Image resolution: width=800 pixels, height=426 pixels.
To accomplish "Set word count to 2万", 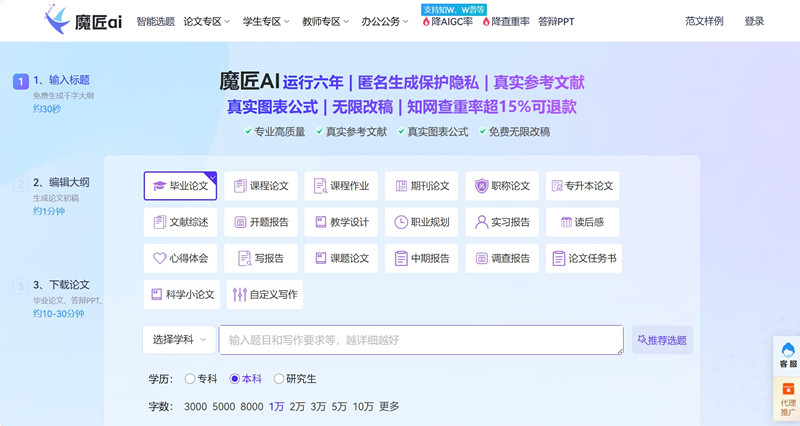I will tap(297, 407).
